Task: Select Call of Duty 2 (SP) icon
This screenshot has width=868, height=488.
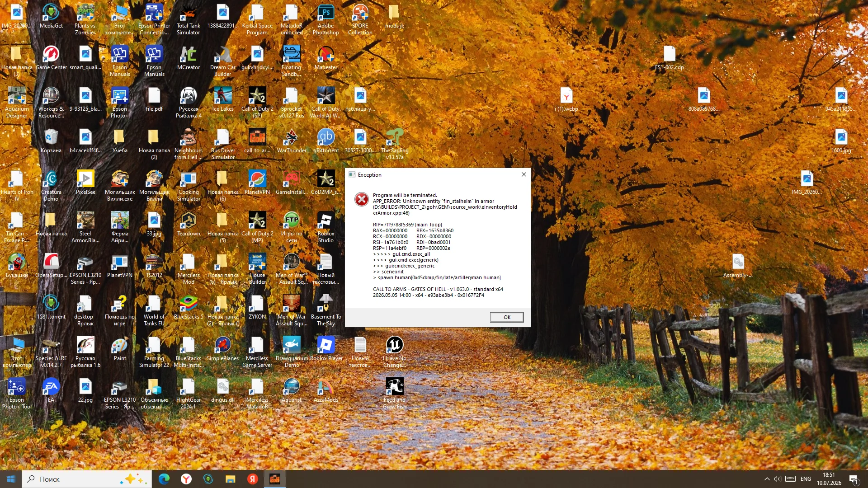Action: [257, 103]
